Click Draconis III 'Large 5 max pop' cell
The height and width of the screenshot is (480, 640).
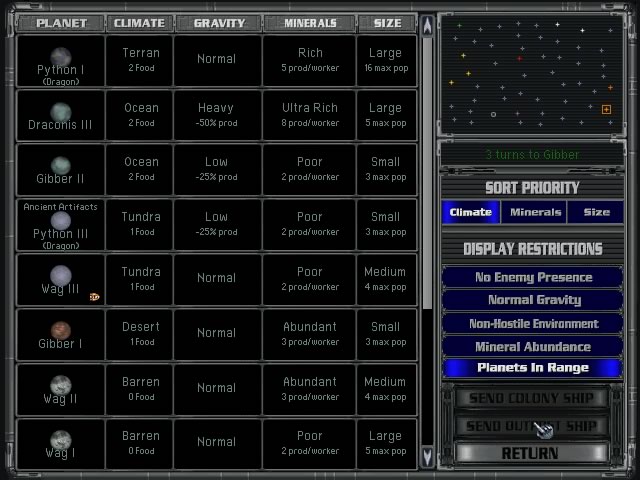point(387,115)
